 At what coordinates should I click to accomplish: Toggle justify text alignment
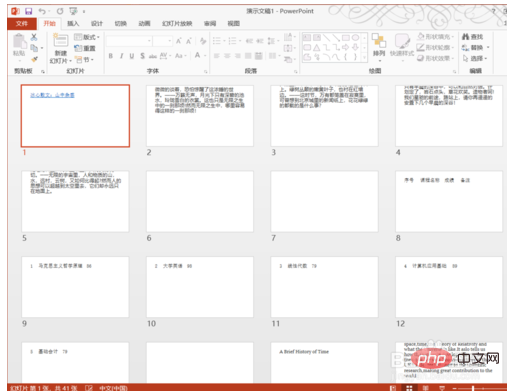pyautogui.click(x=248, y=56)
